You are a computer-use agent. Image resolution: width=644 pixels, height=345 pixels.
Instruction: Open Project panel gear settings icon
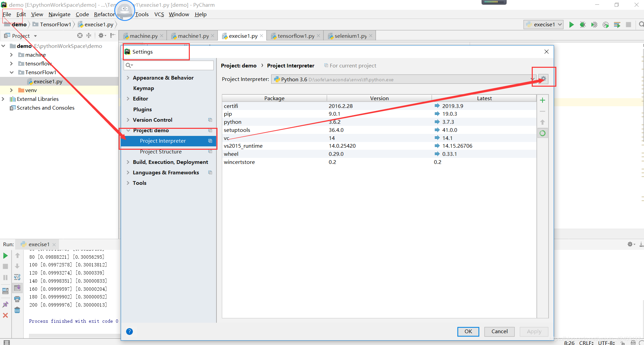[x=101, y=35]
